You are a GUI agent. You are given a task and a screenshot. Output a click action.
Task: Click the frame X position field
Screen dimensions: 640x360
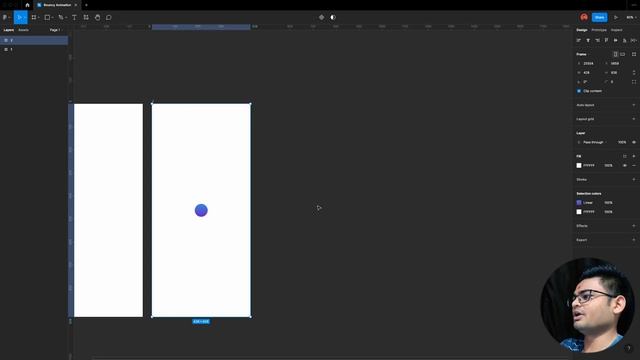tap(589, 64)
